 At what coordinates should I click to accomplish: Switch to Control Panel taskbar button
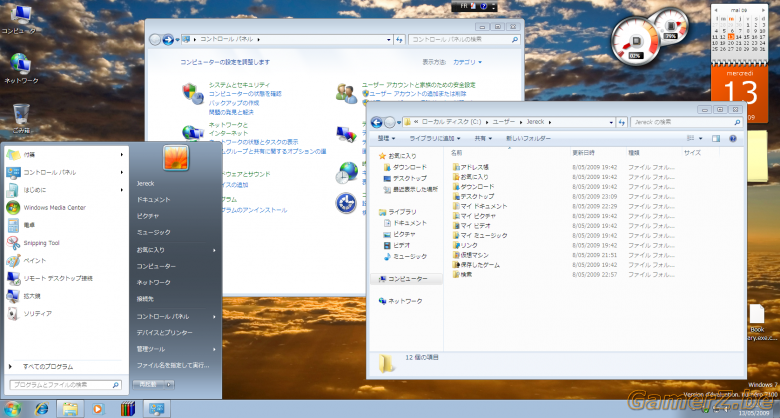pyautogui.click(x=157, y=409)
